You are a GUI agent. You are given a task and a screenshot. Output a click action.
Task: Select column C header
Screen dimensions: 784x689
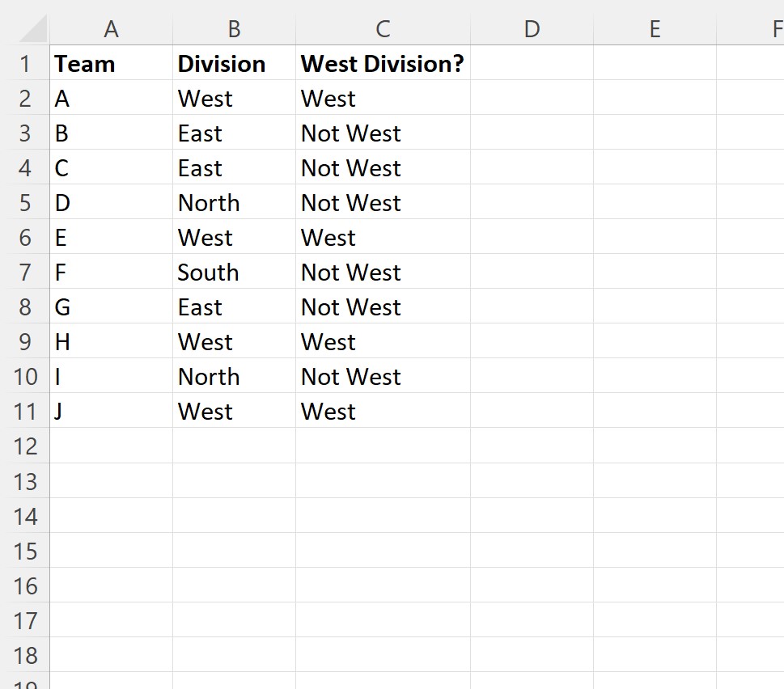(x=383, y=29)
